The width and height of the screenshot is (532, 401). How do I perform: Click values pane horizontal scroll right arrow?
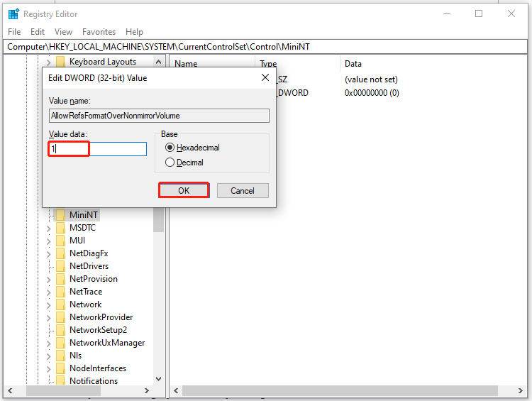521,390
